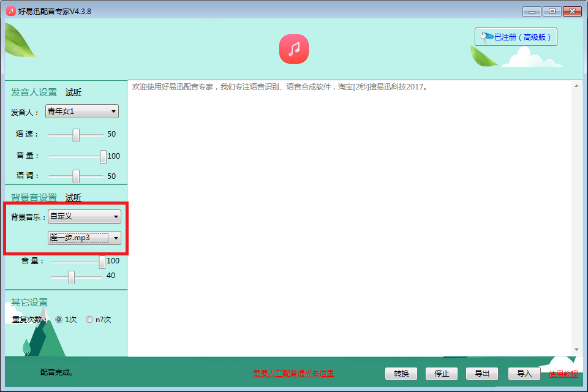Click the 语调 pitch slider handle
The width and height of the screenshot is (588, 392).
click(76, 176)
